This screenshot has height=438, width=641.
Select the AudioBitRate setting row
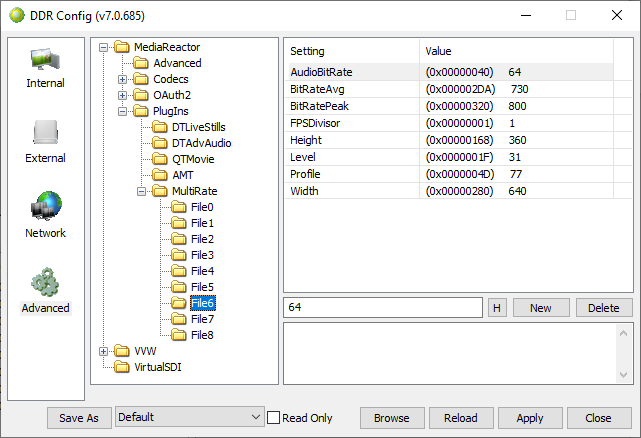click(x=450, y=72)
